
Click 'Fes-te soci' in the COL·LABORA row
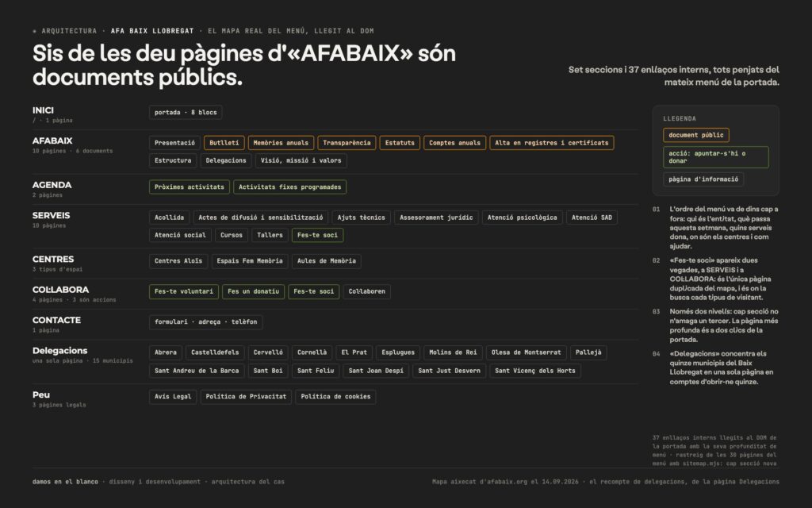314,292
